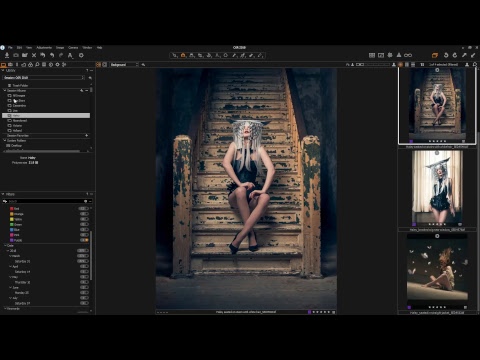Viewport: 480px width, 360px height.
Task: Click the Redo arrow icon in toolbar
Action: pyautogui.click(x=61, y=55)
